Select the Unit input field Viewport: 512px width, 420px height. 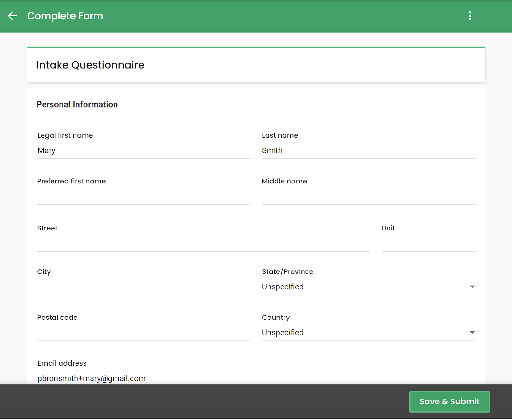click(x=428, y=243)
